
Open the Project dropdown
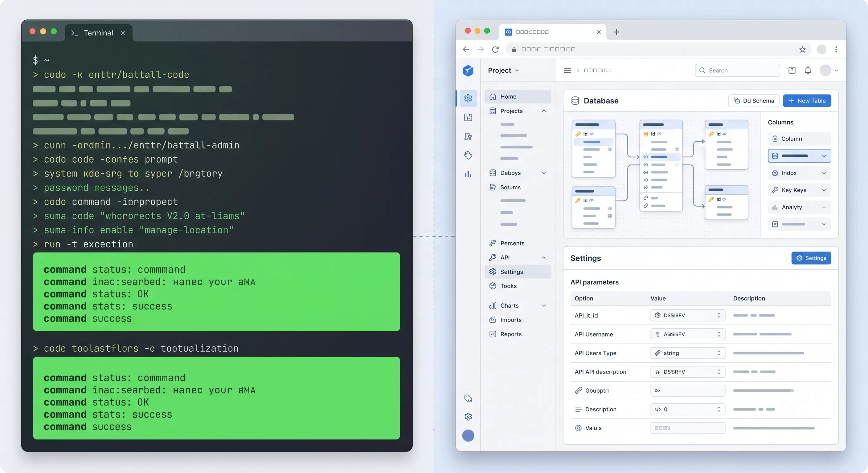pos(503,70)
